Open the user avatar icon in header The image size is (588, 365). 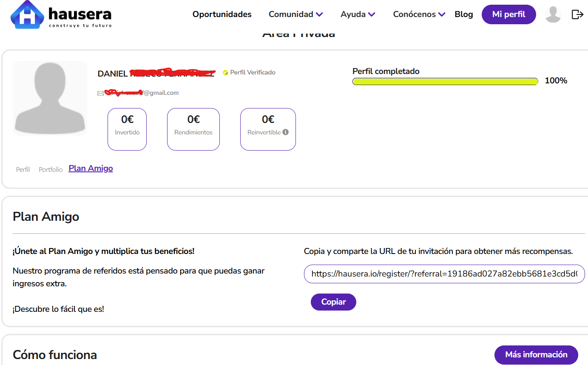click(x=553, y=14)
